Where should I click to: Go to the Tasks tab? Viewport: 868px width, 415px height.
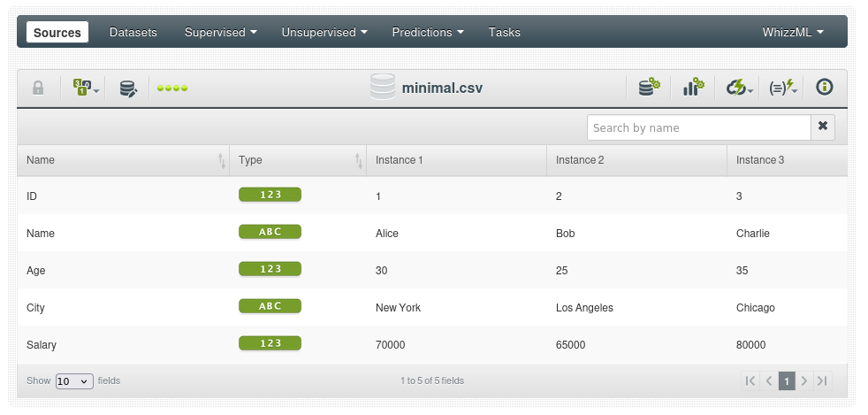coord(505,32)
